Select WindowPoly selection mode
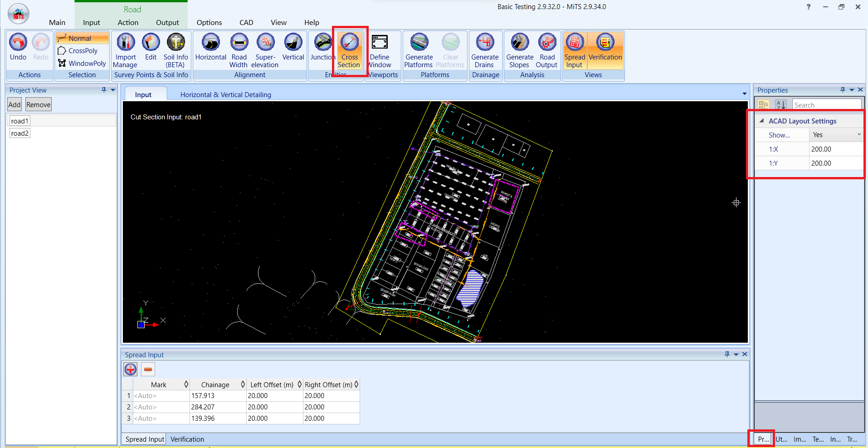This screenshot has width=868, height=448. tap(82, 64)
